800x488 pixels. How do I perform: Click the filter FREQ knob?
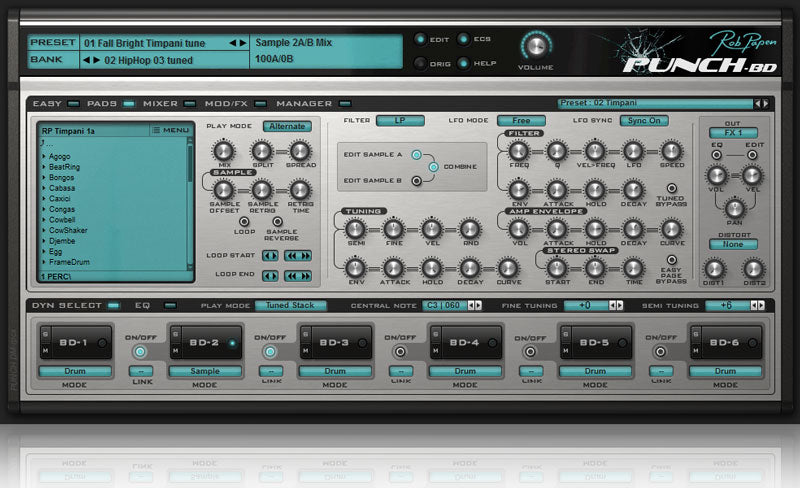coord(518,151)
